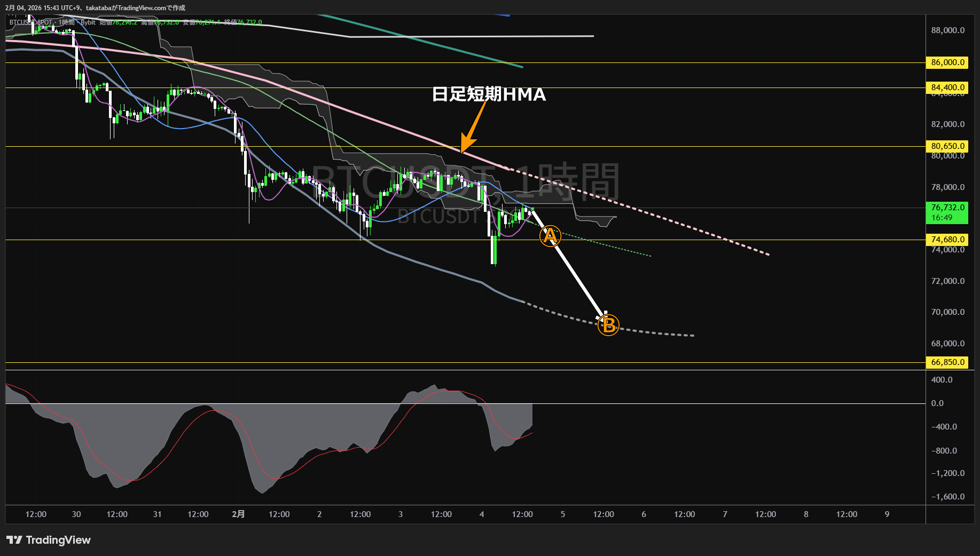
Task: Click the 16:49 candle countdown timer
Action: tap(942, 218)
